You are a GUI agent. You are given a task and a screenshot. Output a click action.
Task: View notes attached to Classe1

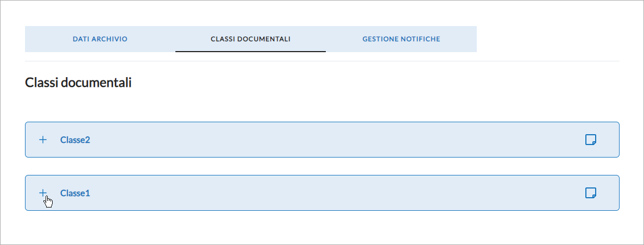591,193
